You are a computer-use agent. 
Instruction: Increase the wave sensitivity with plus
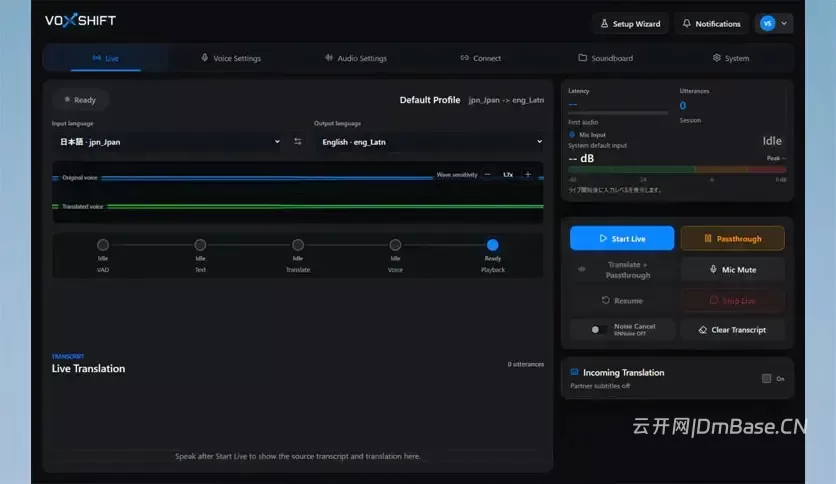528,174
